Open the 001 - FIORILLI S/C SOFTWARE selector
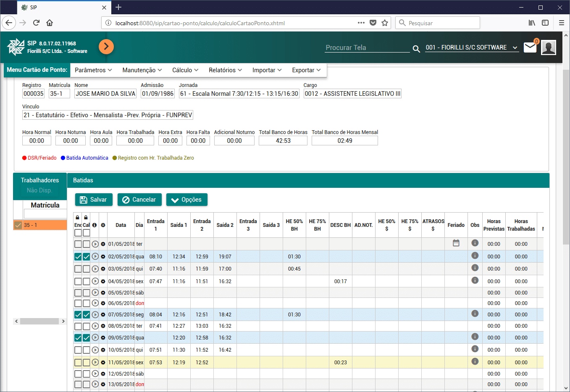Screen dimensions: 570x392 (471, 47)
